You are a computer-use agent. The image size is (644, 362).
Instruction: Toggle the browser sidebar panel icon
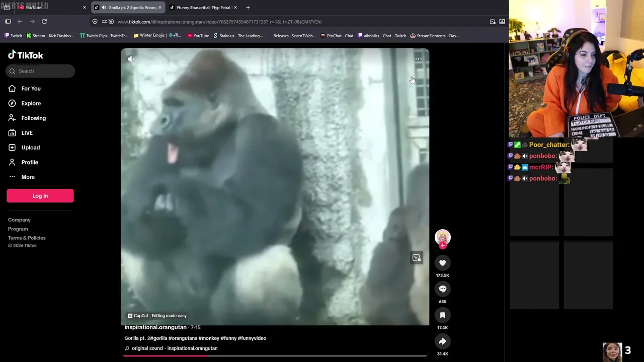point(8,22)
